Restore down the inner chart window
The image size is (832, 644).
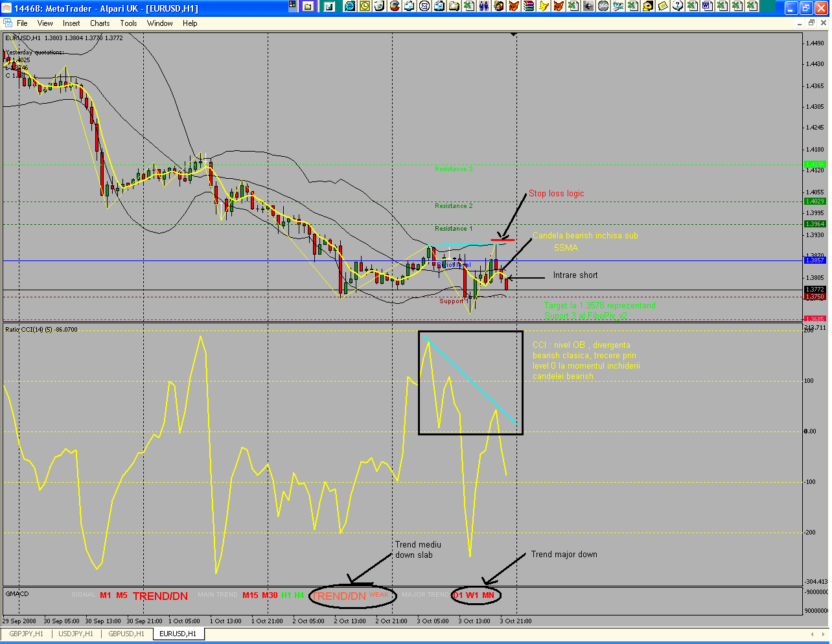[811, 23]
